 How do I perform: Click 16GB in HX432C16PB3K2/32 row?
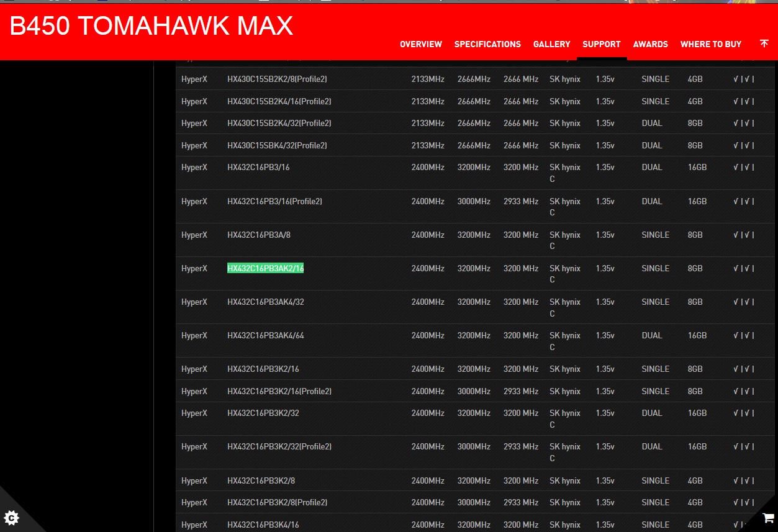click(697, 413)
